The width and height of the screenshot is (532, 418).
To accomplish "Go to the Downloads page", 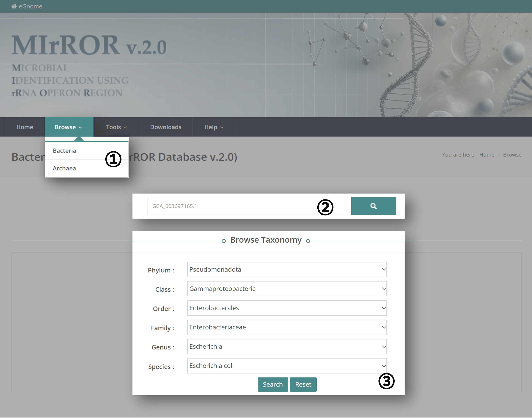I will pos(165,127).
